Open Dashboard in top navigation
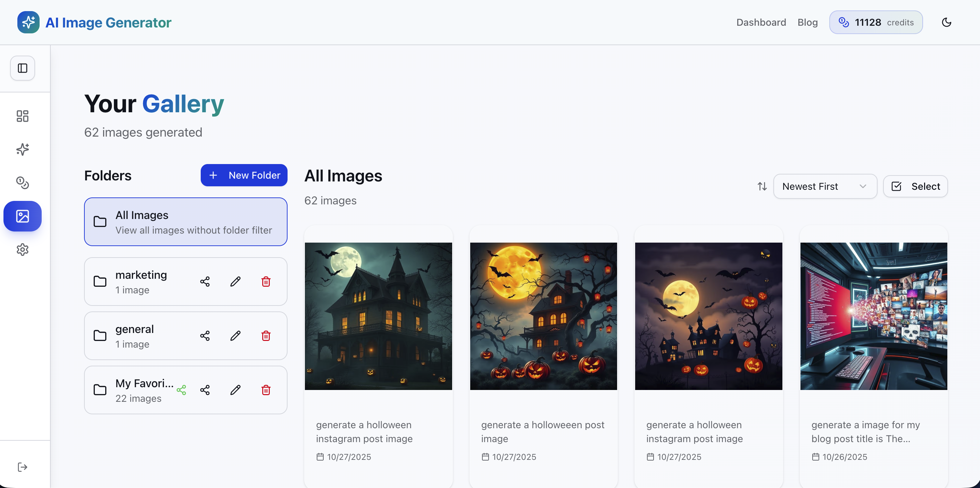The width and height of the screenshot is (980, 488). [x=761, y=23]
